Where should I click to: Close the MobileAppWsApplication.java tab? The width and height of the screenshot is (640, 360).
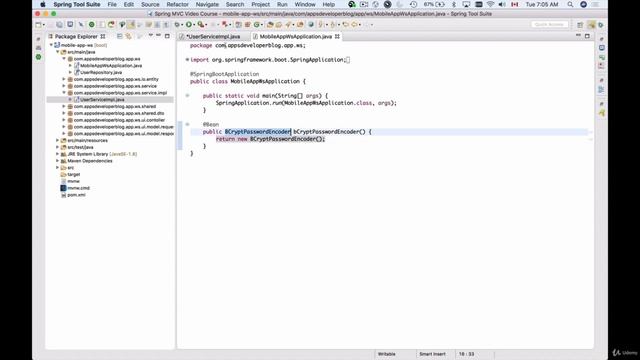click(337, 37)
